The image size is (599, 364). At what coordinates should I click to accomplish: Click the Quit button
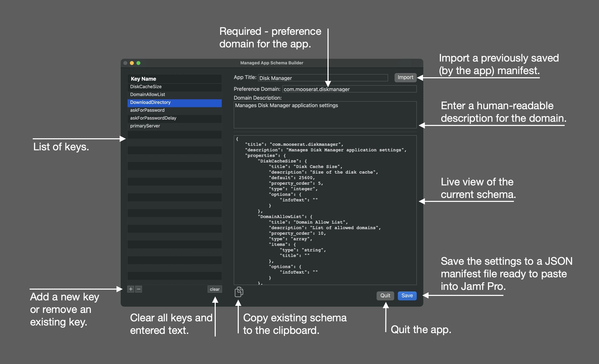tap(385, 296)
